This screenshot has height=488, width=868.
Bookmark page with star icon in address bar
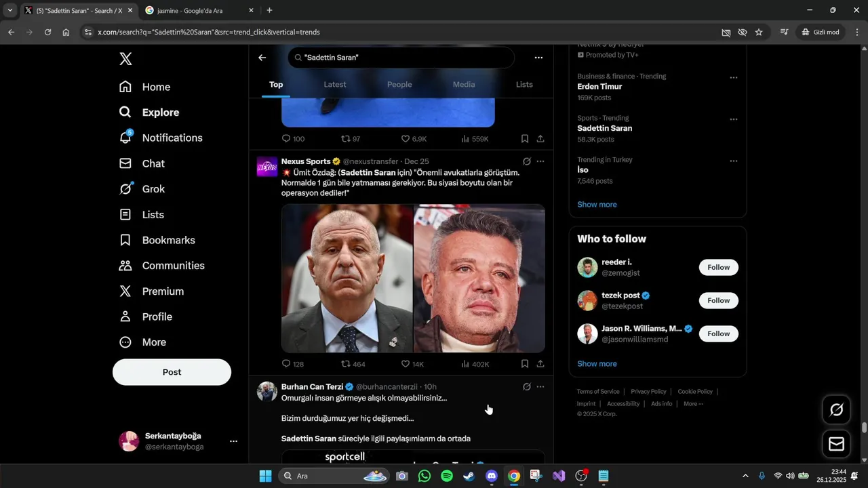pos(759,32)
